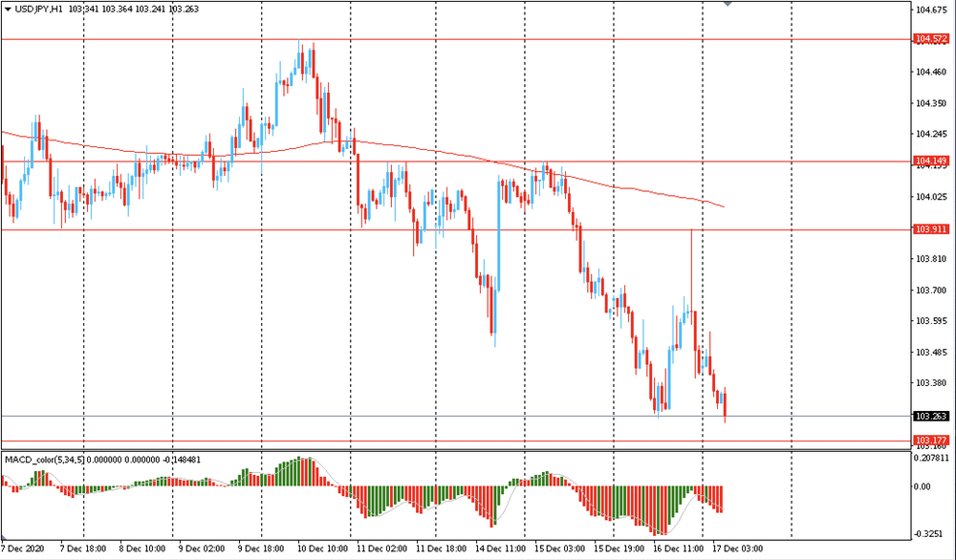Click the 104.350 value on price scale

point(931,103)
